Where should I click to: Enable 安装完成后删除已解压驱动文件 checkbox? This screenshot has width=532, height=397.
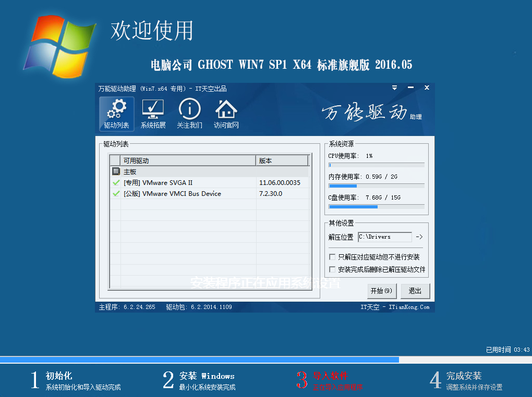coord(332,269)
